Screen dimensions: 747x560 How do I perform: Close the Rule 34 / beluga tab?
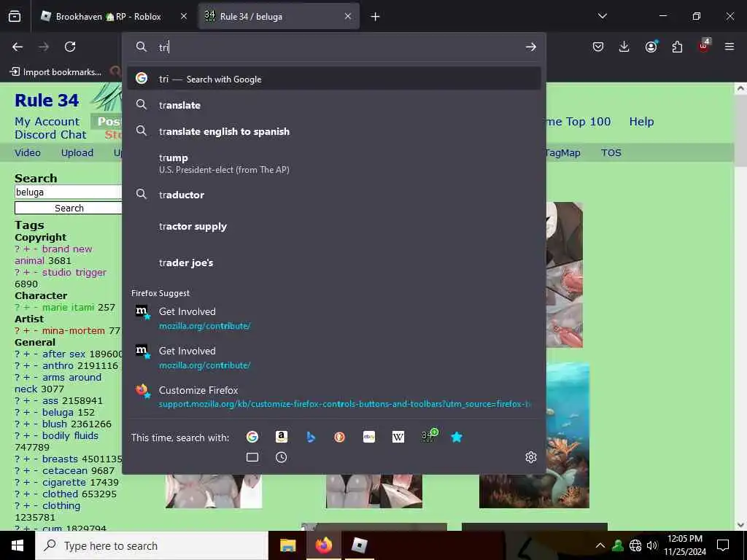(x=348, y=17)
